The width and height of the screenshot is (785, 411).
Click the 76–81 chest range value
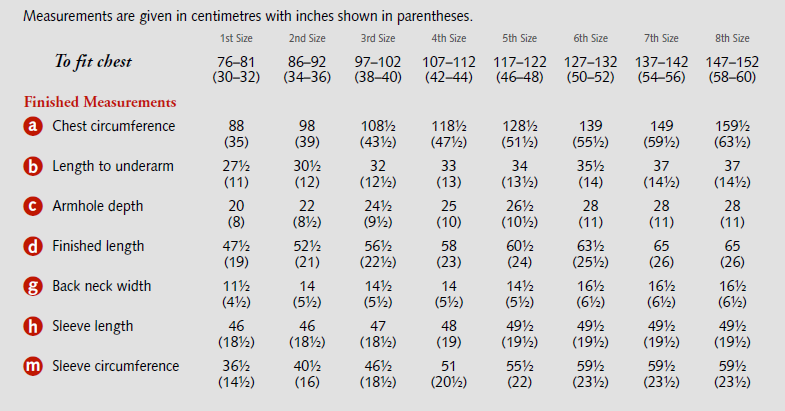click(x=237, y=62)
